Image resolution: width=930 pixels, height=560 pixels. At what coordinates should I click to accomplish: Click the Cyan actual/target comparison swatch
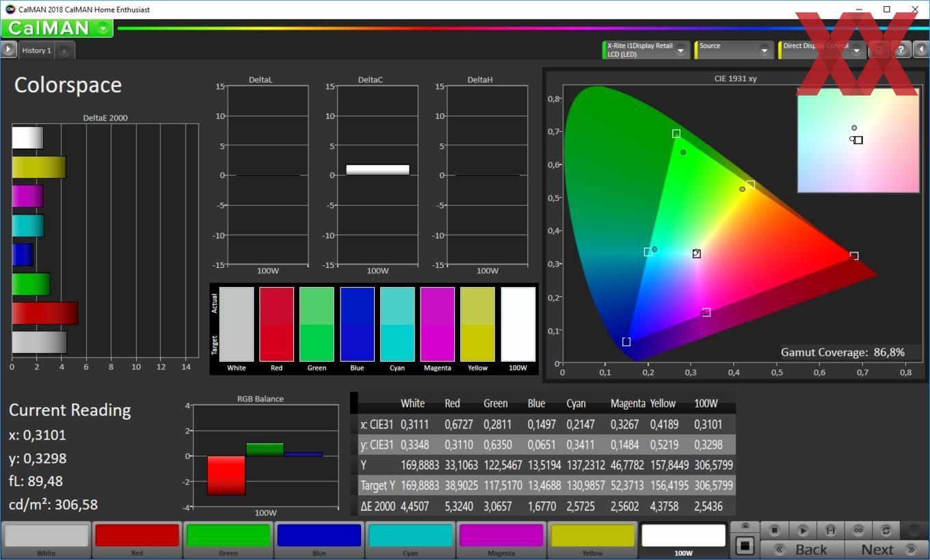[397, 324]
